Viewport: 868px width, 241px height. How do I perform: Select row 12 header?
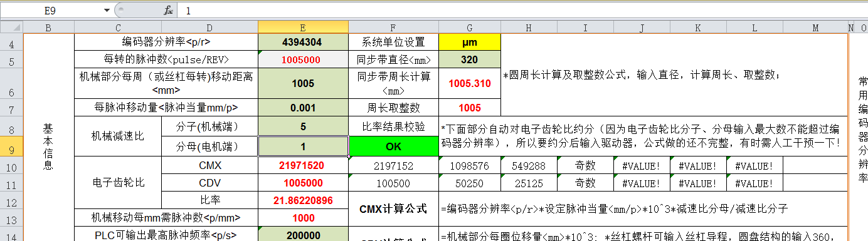[x=11, y=200]
